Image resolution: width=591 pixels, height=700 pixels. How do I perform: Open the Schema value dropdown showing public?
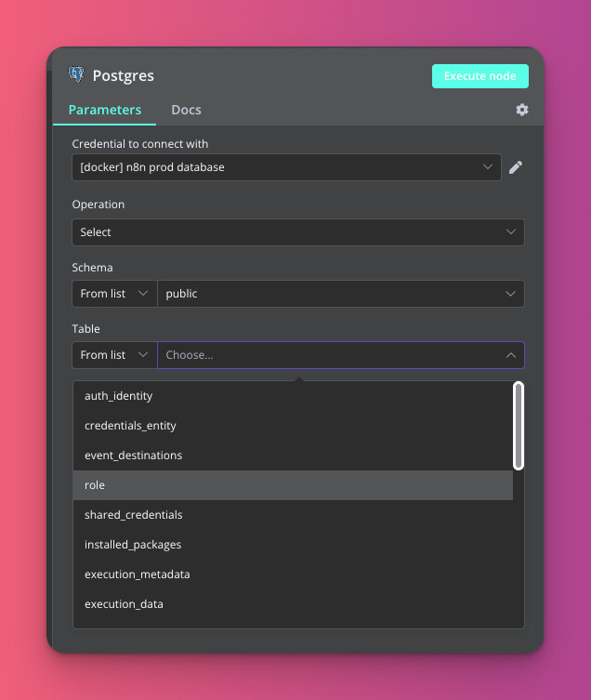pyautogui.click(x=341, y=294)
